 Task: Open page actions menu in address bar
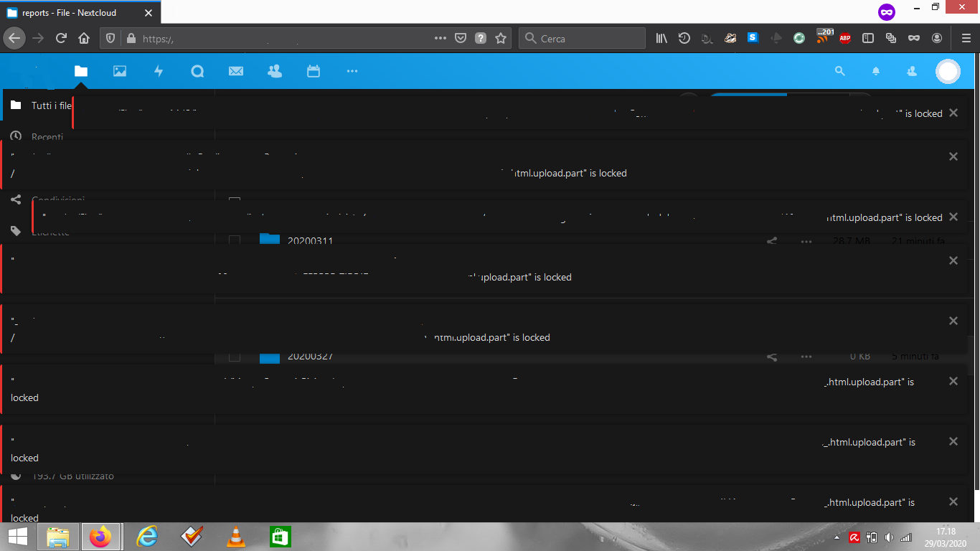click(440, 38)
